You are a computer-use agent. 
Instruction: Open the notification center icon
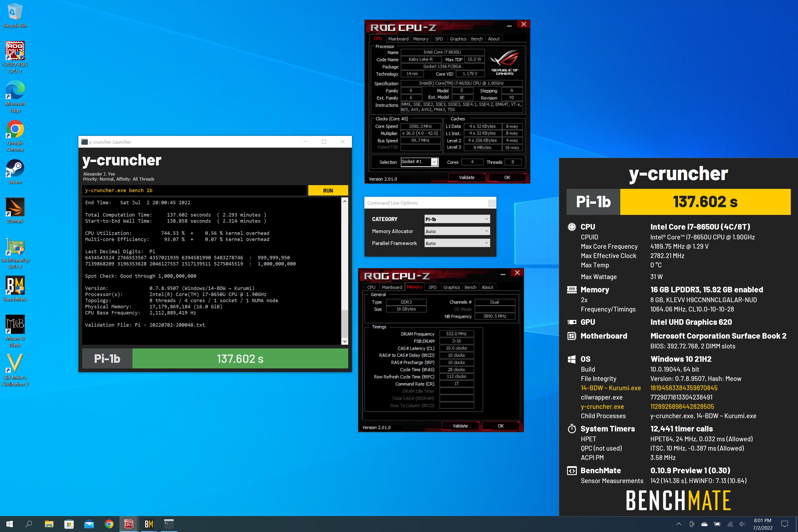(784, 524)
